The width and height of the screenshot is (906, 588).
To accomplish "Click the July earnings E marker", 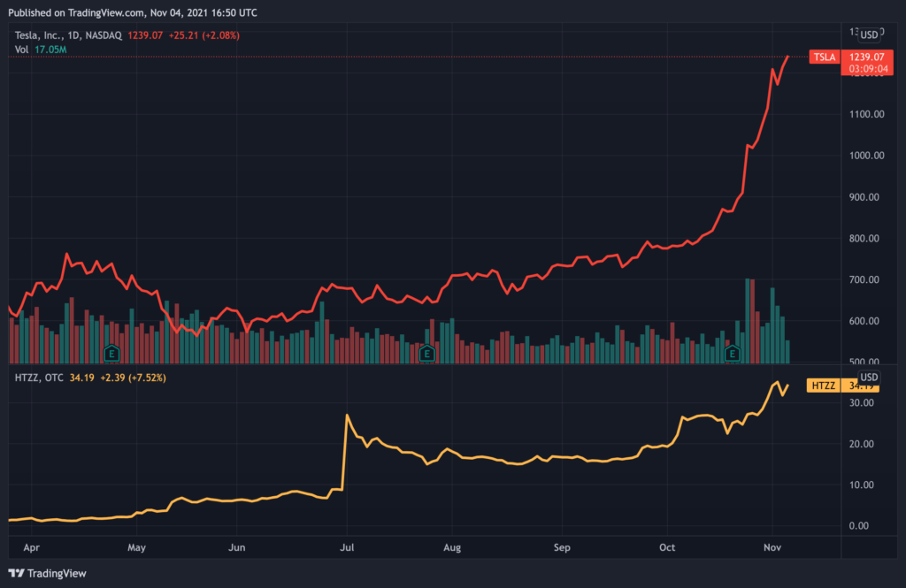I will pos(426,354).
